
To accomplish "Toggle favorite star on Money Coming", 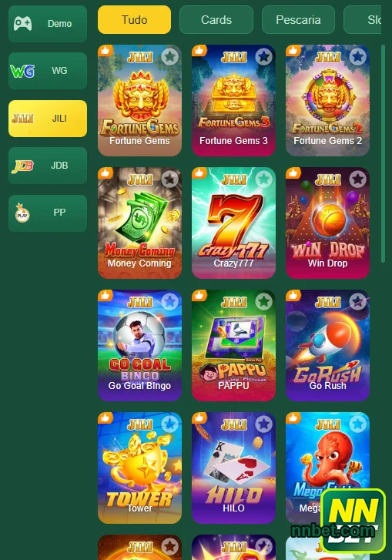I will pyautogui.click(x=170, y=179).
